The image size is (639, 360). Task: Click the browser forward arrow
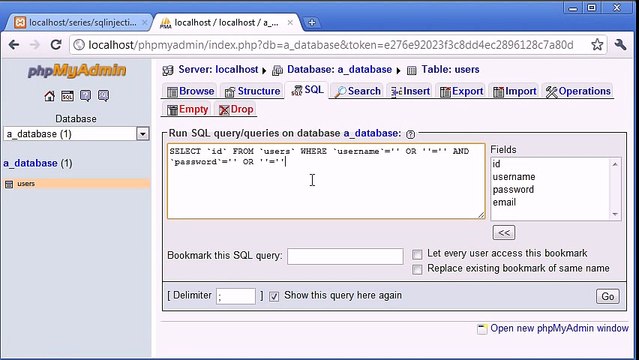[35, 44]
